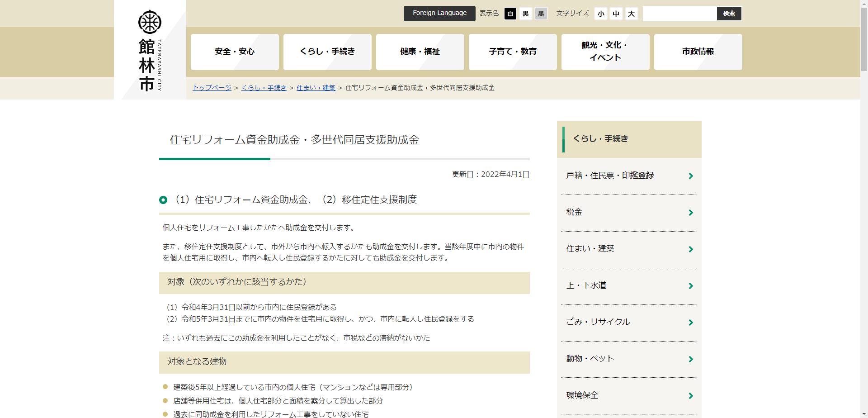Image resolution: width=868 pixels, height=418 pixels.
Task: Click the chevron beside 税金
Action: coord(691,213)
